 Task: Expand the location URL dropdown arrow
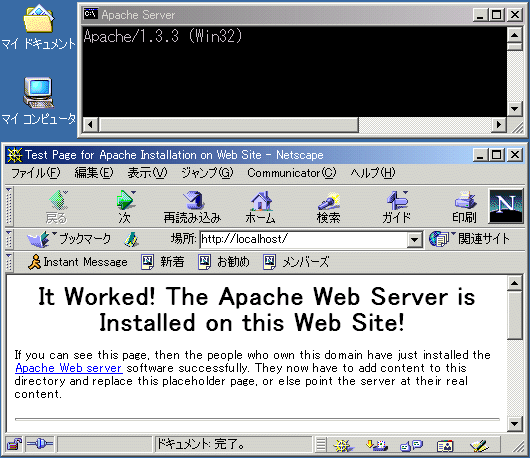pyautogui.click(x=415, y=240)
